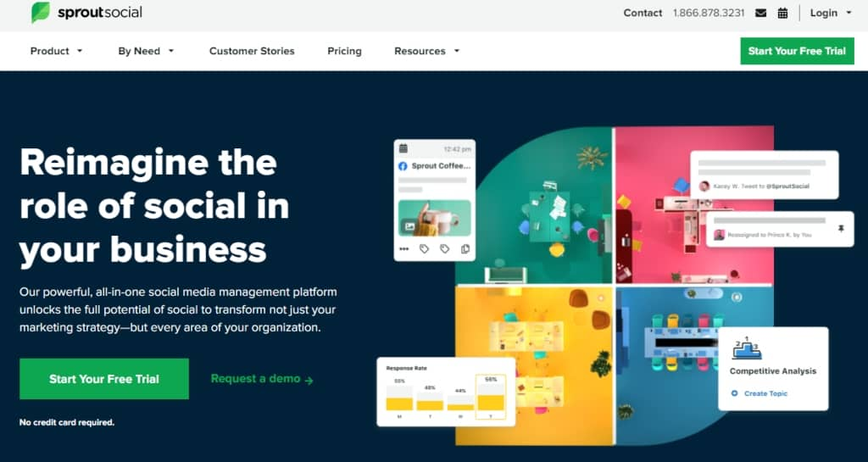Follow the Request a demo link
This screenshot has width=868, height=462.
262,379
